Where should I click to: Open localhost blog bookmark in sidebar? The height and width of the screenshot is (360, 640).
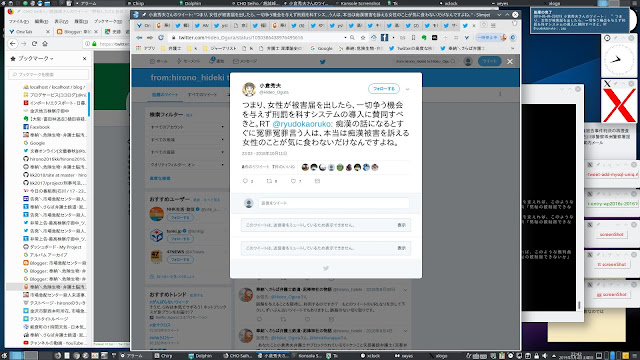pyautogui.click(x=54, y=87)
